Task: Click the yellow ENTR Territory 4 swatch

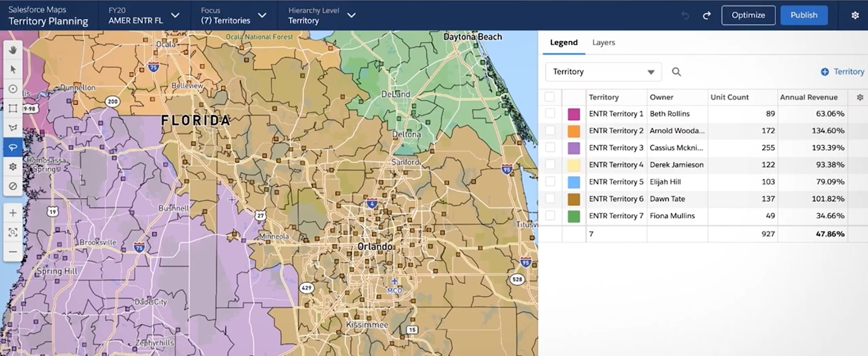Action: coord(574,165)
